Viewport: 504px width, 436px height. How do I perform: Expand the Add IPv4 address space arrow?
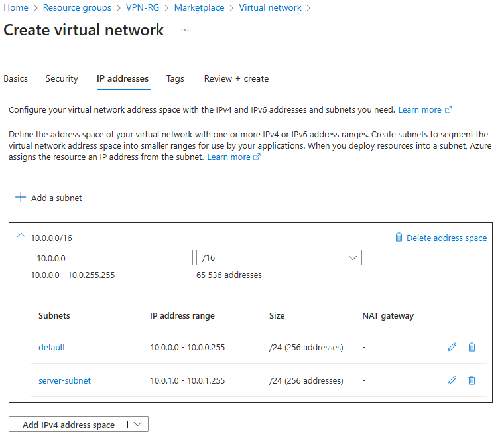[x=137, y=425]
